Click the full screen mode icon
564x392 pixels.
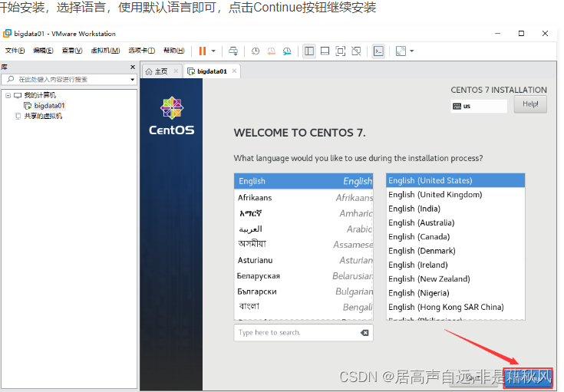(340, 51)
